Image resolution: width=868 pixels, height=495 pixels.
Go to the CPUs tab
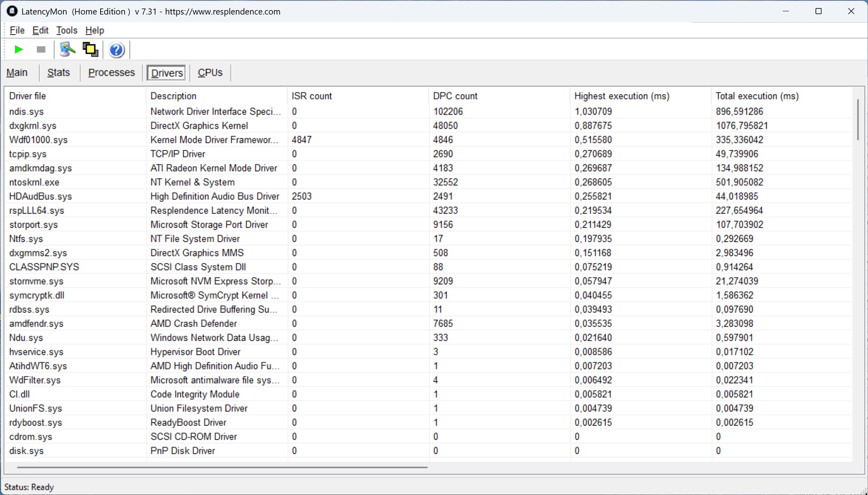210,73
